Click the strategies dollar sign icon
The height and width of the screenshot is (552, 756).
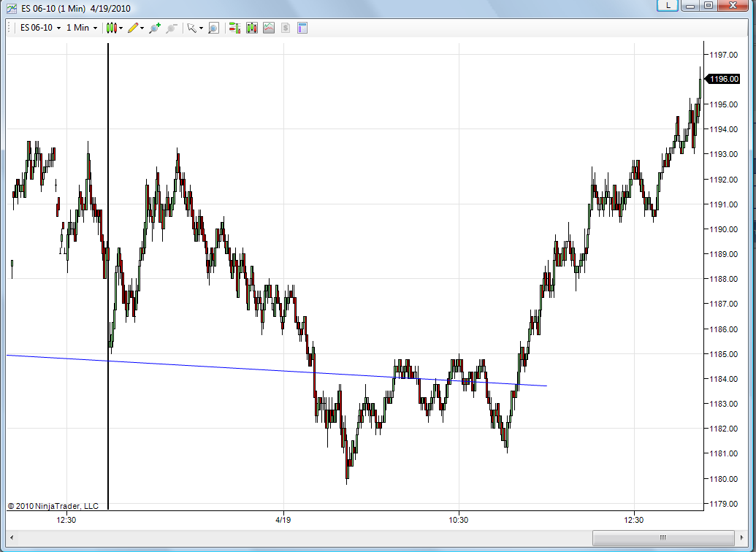(x=286, y=28)
